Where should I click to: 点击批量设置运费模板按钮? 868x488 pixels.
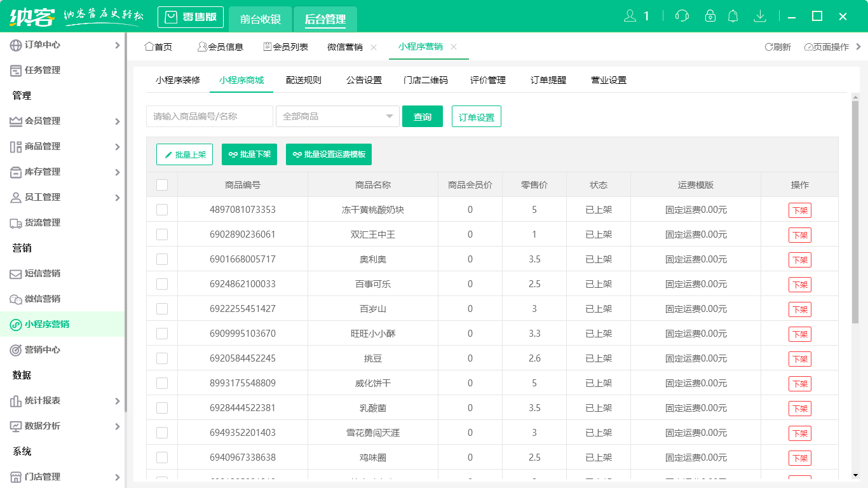click(329, 154)
